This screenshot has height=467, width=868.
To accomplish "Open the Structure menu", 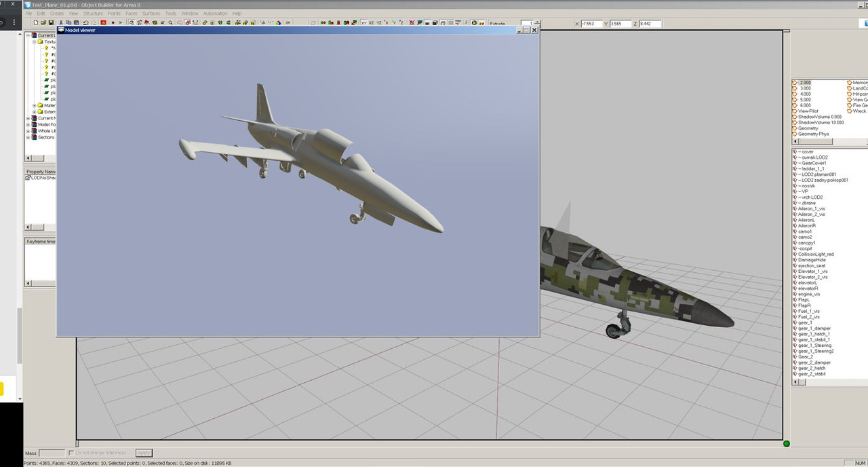I will (x=93, y=14).
